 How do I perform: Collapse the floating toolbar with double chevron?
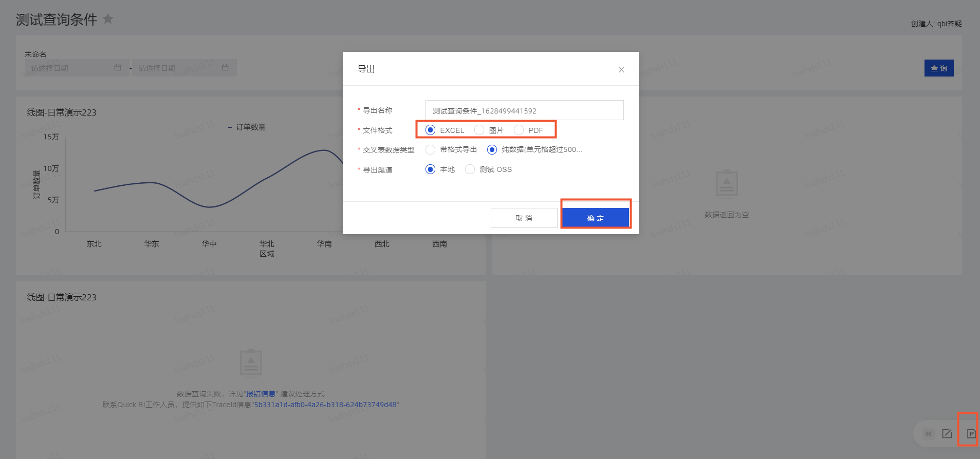928,434
